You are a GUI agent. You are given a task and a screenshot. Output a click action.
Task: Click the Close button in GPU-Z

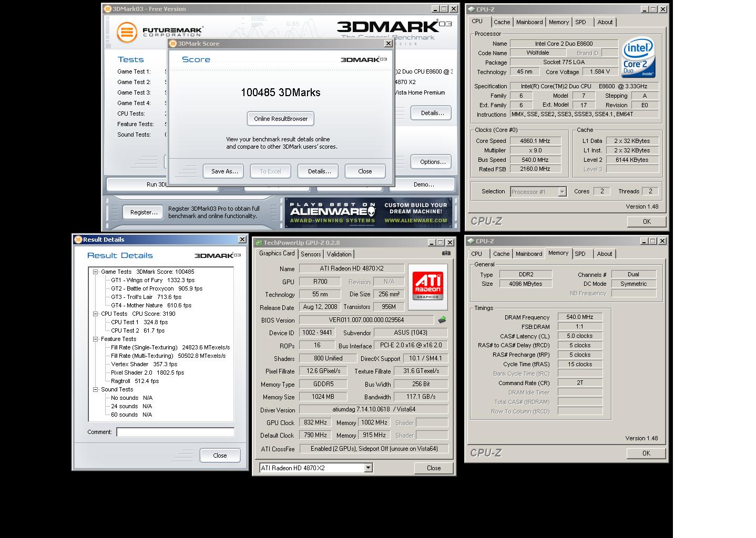coord(434,468)
